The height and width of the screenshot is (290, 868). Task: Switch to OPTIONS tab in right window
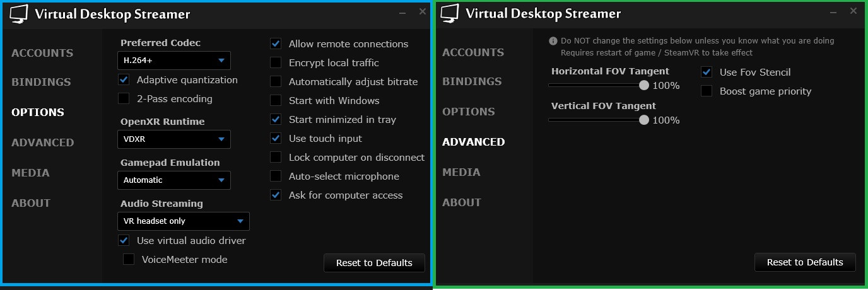pyautogui.click(x=469, y=112)
